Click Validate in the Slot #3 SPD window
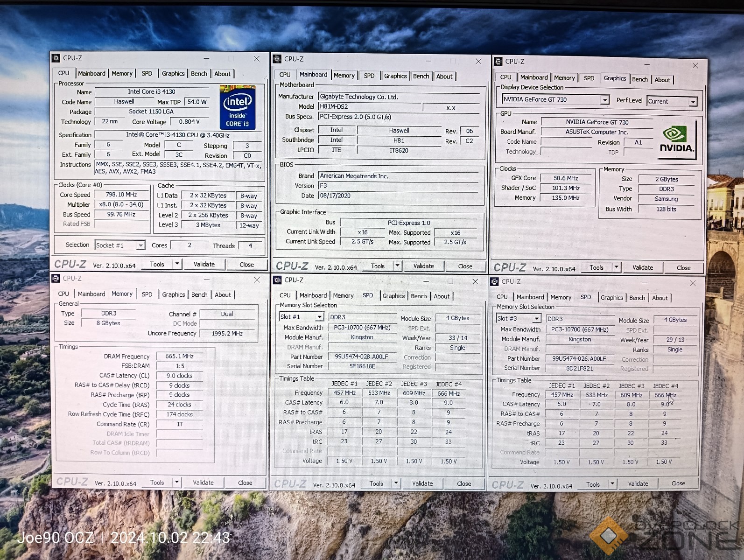This screenshot has height=560, width=744. 638,484
